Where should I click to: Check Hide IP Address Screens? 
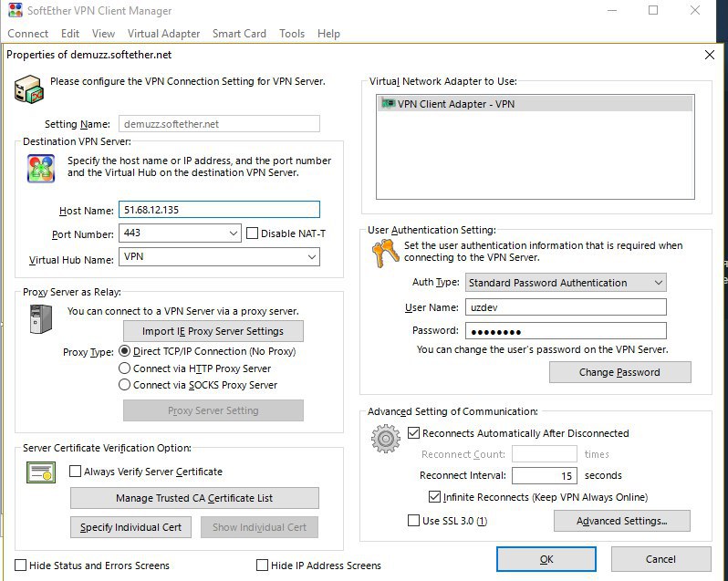[x=263, y=565]
